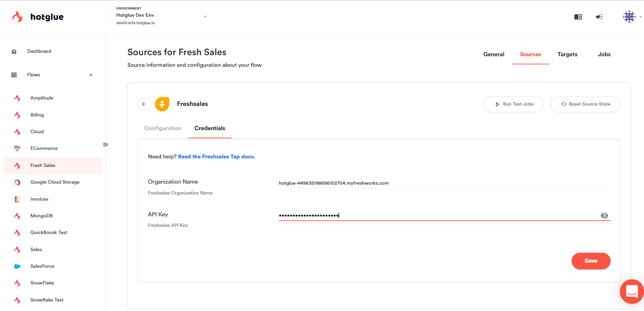
Task: Click the hotglue flame logo
Action: (x=17, y=17)
